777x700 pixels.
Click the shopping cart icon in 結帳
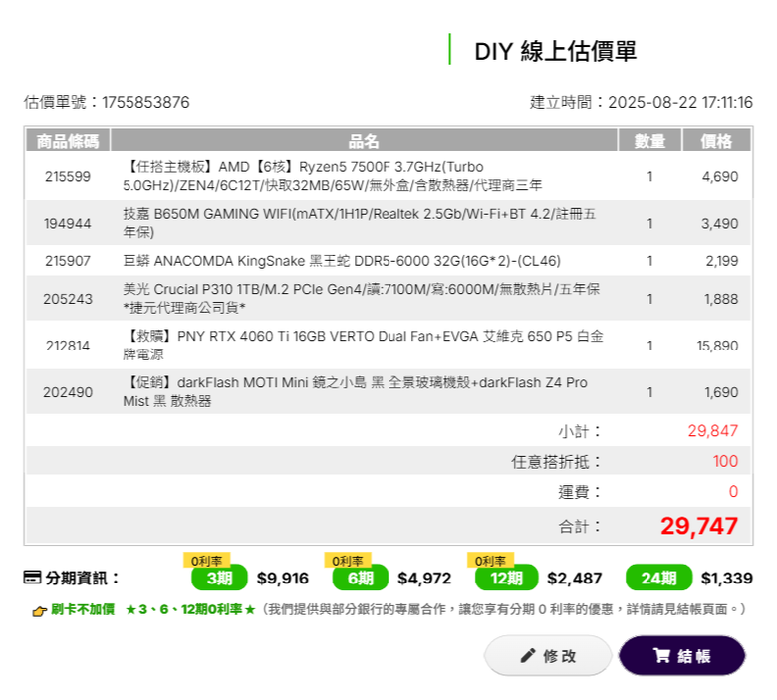(661, 655)
